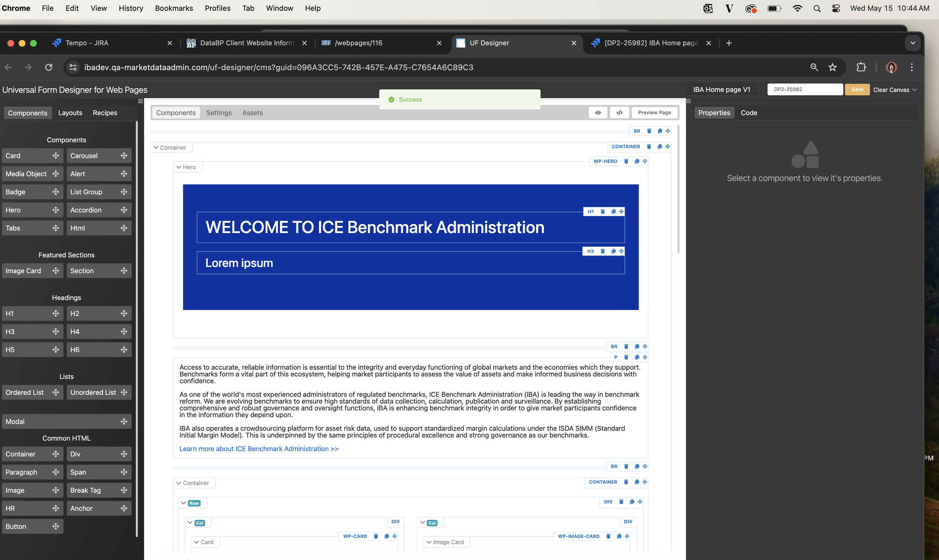939x560 pixels.
Task: Open the code view icon in canvas toolbar
Action: 620,113
